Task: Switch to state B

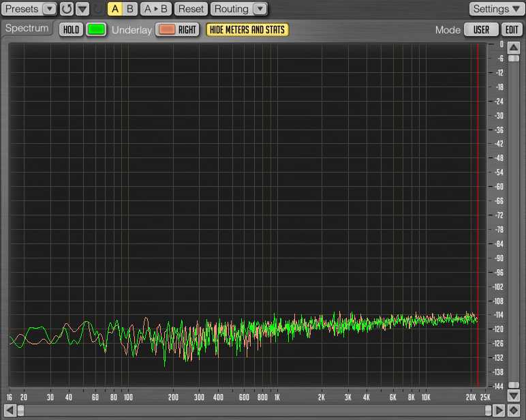Action: click(x=130, y=9)
